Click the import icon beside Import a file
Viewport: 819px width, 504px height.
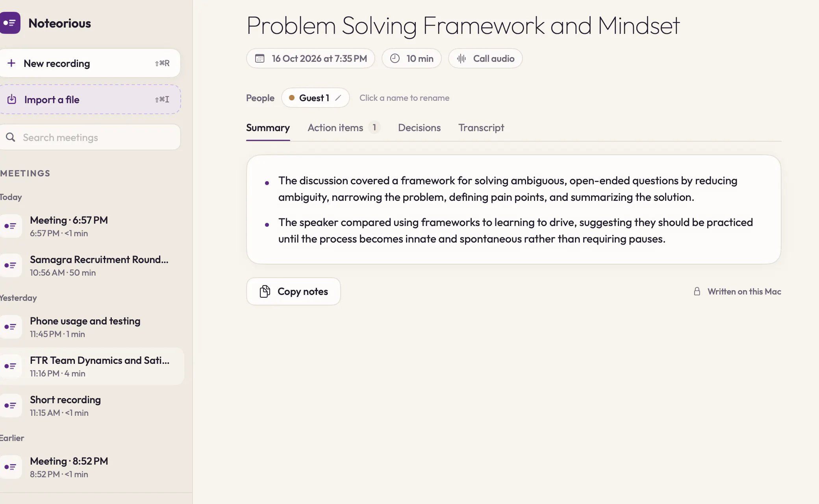tap(12, 99)
